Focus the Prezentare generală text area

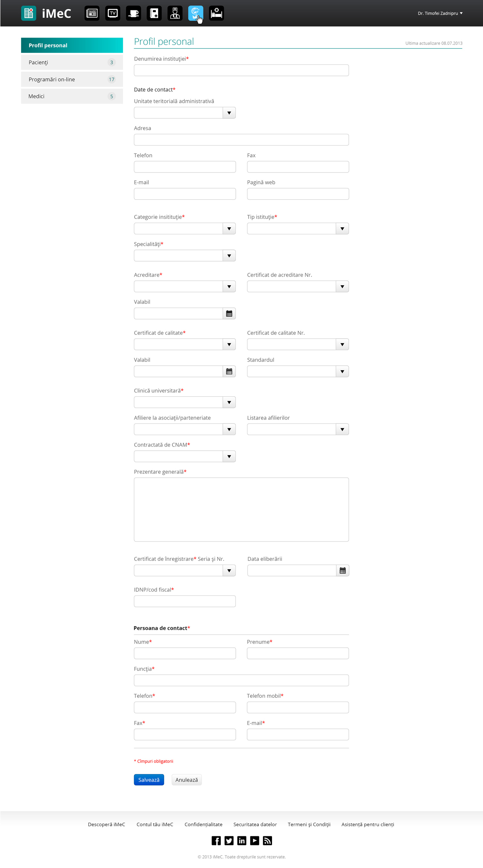(241, 509)
